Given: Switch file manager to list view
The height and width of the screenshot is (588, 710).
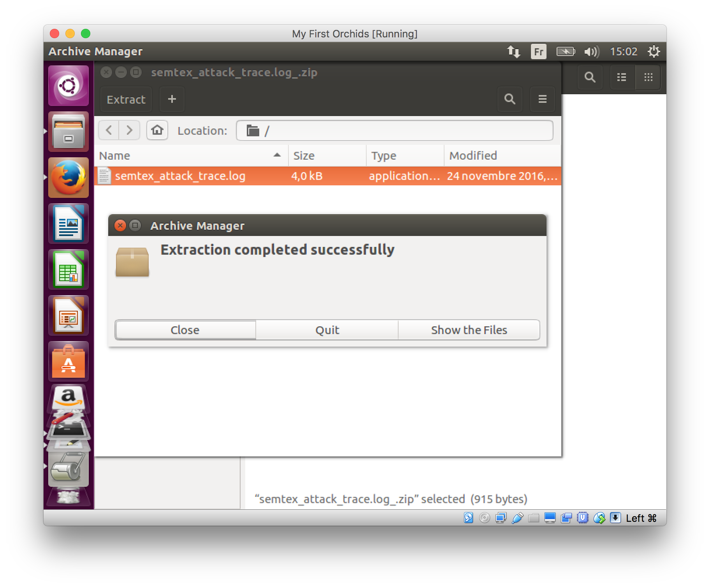Looking at the screenshot, I should click(x=622, y=77).
